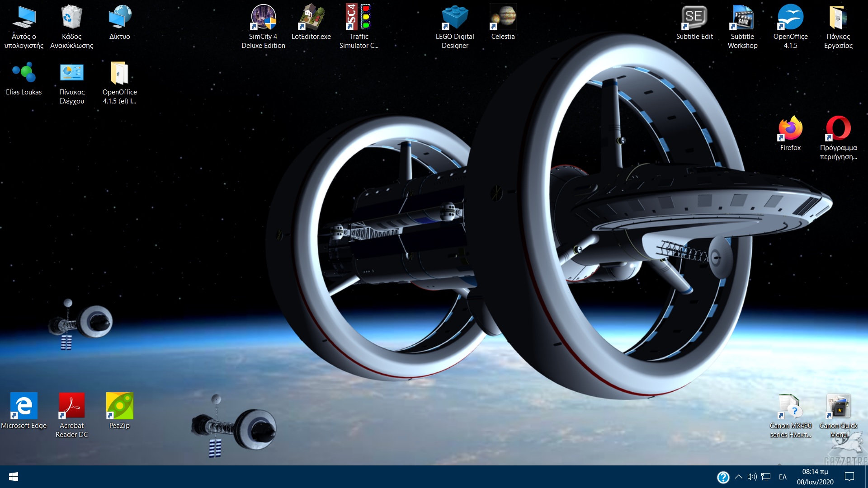The image size is (868, 488).
Task: Launch the PeaZip shortcut
Action: (x=119, y=411)
